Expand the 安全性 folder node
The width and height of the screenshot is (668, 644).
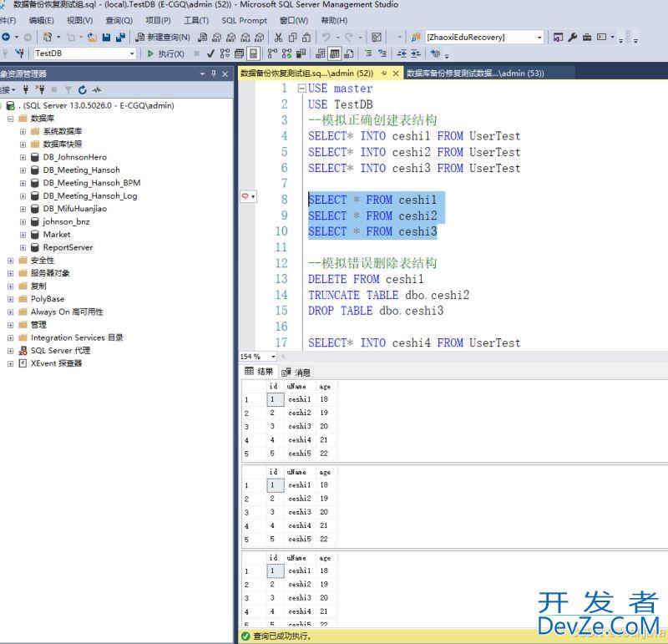click(11, 261)
